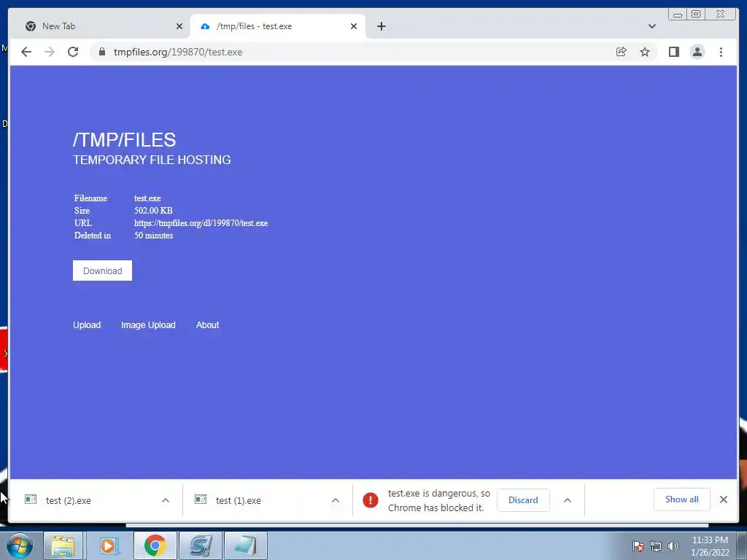Click the 50 minutes deletion value
Viewport: 747px width, 560px height.
[x=153, y=236]
